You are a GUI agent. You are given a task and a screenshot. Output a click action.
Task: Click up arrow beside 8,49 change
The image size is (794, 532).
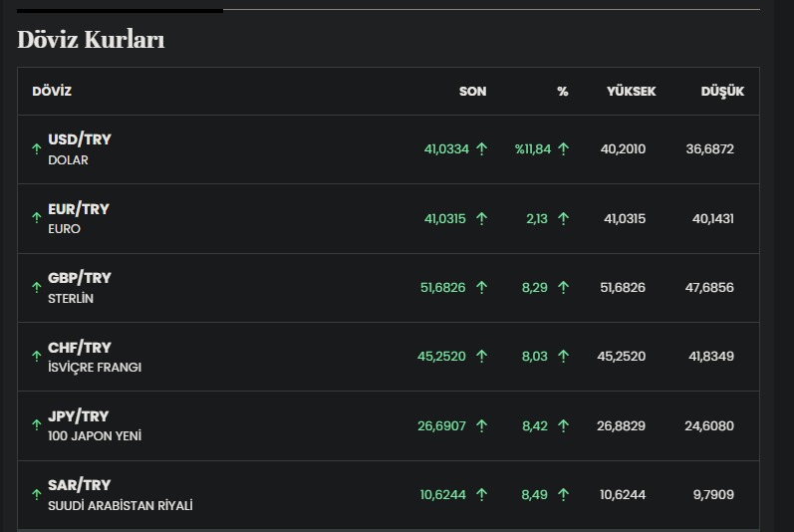pyautogui.click(x=563, y=494)
